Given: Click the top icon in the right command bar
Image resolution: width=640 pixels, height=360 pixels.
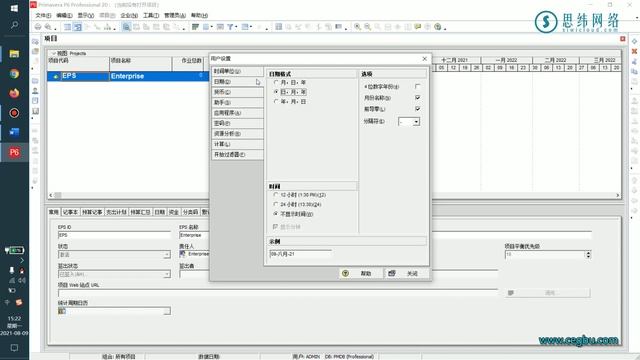Looking at the screenshot, I should 634,42.
